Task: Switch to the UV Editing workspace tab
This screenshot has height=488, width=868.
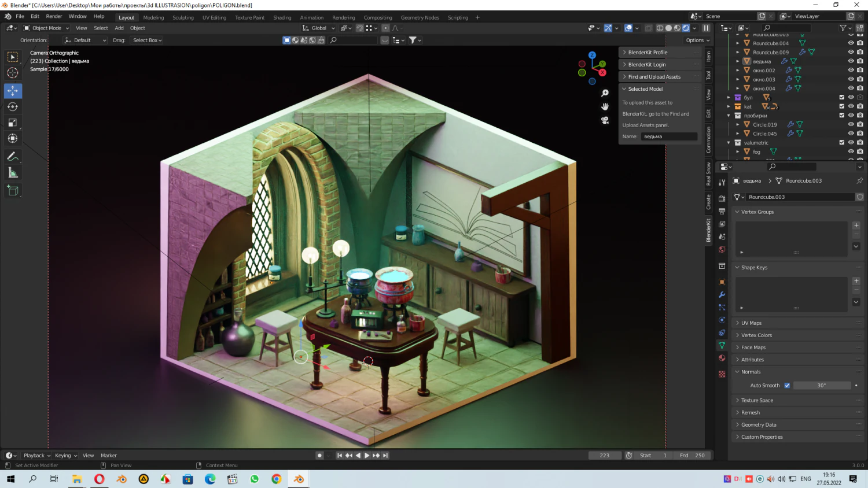Action: [214, 17]
